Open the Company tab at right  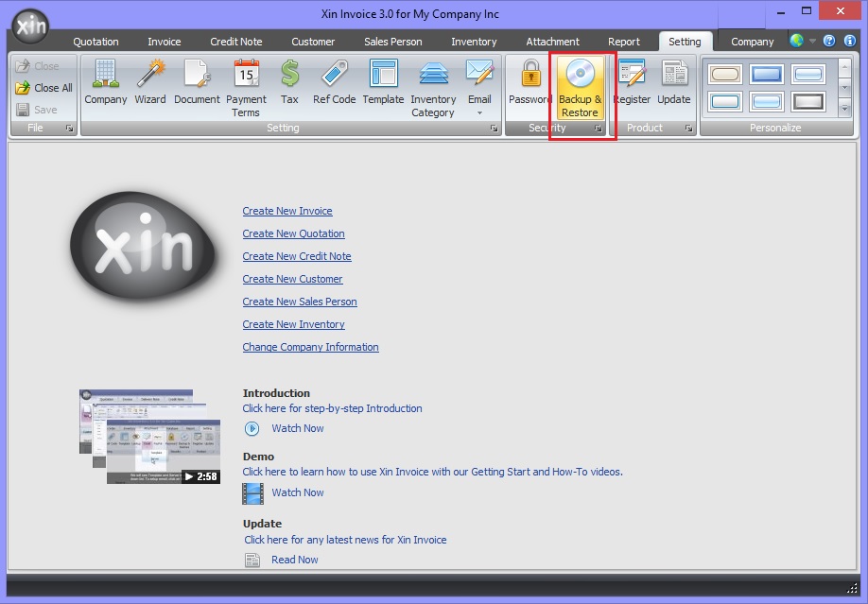(753, 42)
